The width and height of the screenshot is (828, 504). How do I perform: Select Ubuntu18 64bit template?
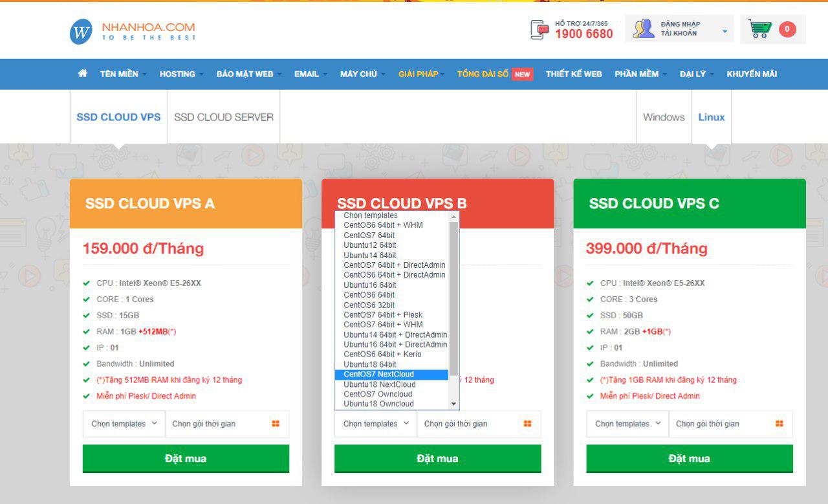coord(391,365)
